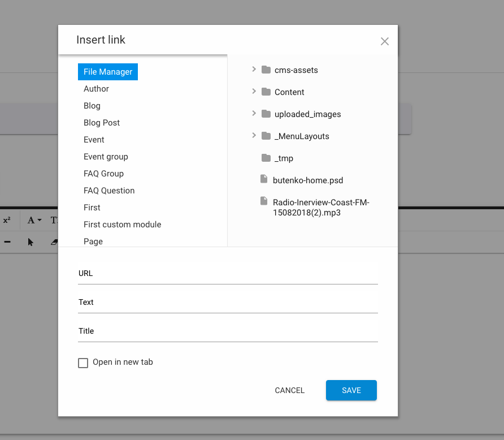The image size is (504, 440).
Task: Click the butenko-home.psd file icon
Action: [x=264, y=179]
